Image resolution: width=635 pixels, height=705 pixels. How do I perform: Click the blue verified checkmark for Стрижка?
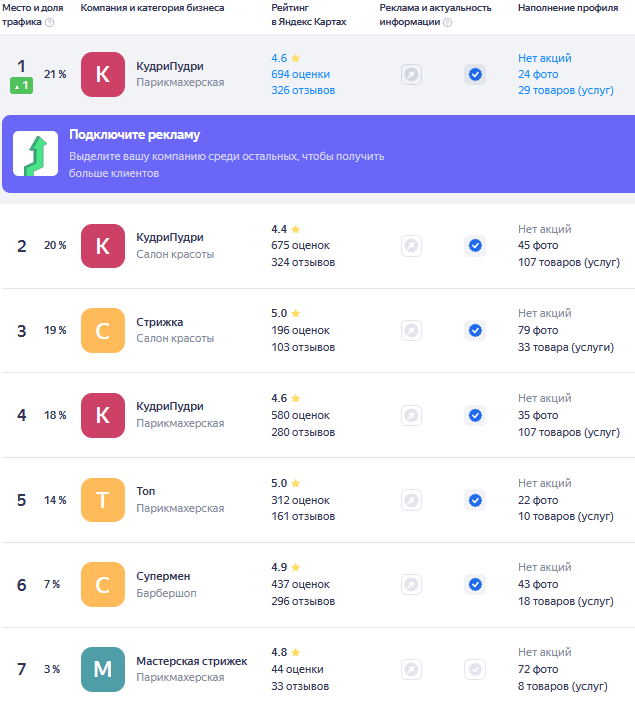click(x=475, y=330)
